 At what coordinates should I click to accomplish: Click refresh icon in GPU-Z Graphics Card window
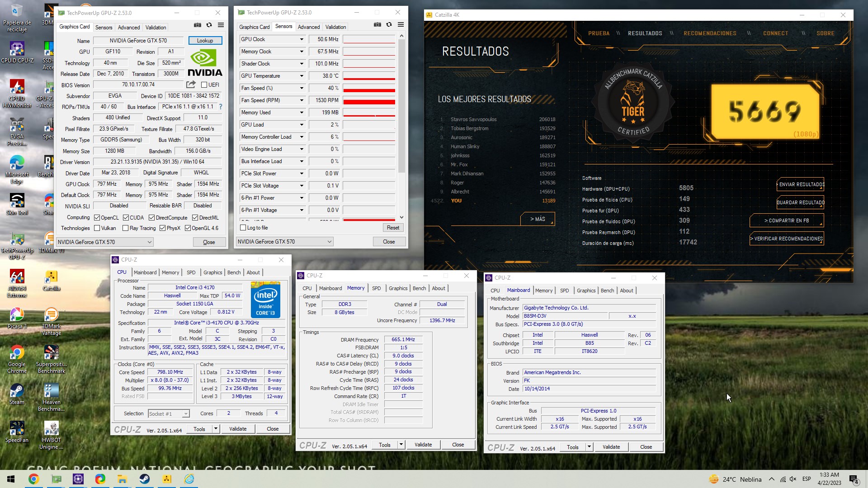209,25
